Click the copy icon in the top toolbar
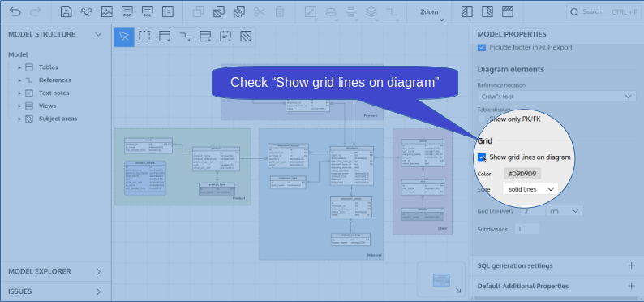 tap(199, 12)
